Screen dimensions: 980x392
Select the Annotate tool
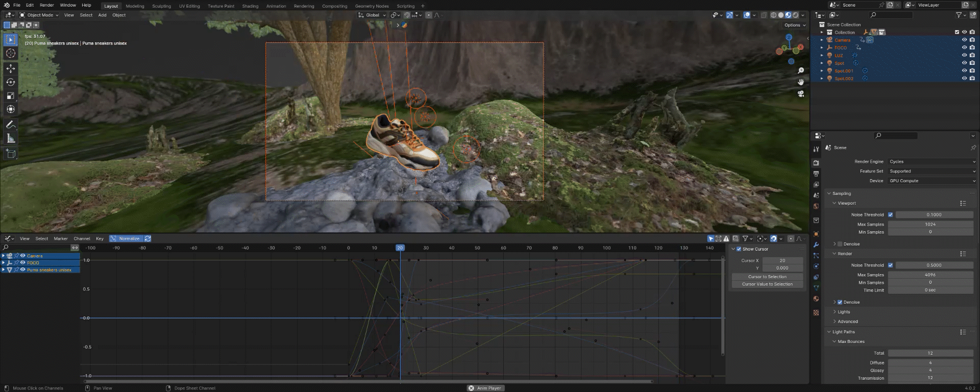(11, 125)
